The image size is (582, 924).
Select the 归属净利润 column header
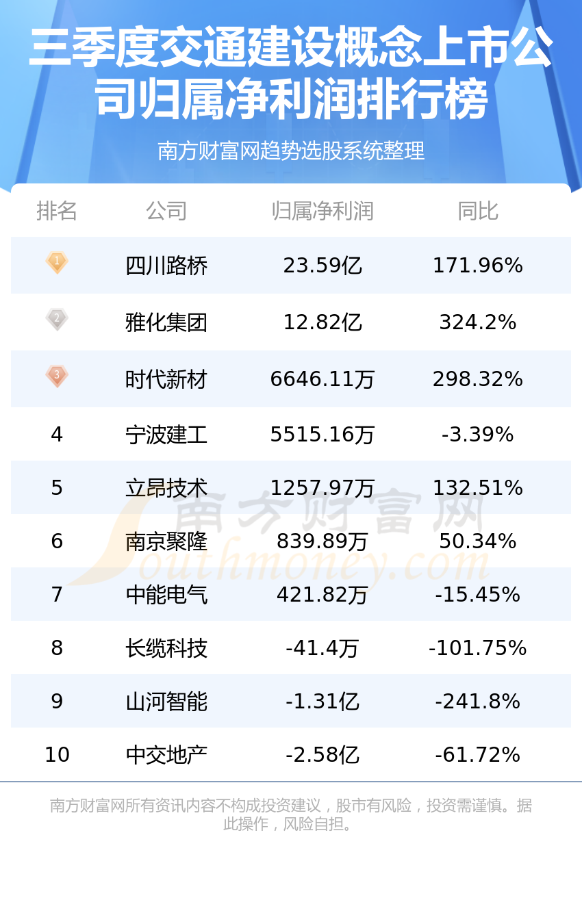click(x=322, y=211)
